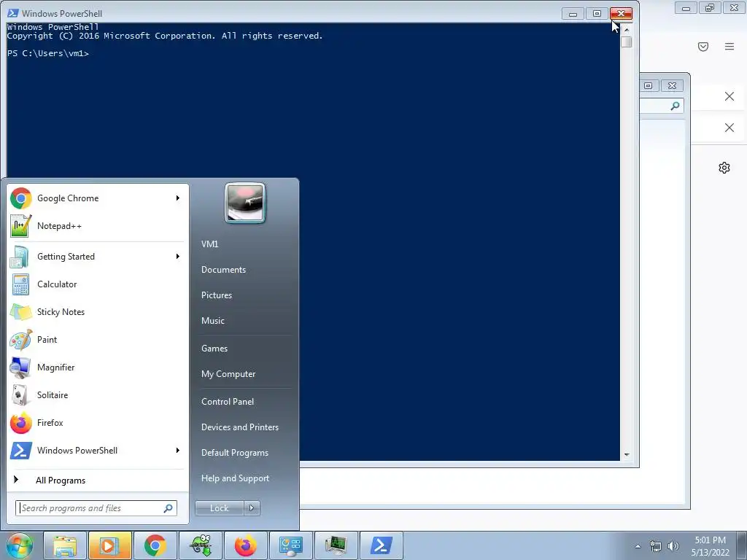Maximize the PowerShell window
This screenshot has height=560, width=747.
(x=597, y=13)
